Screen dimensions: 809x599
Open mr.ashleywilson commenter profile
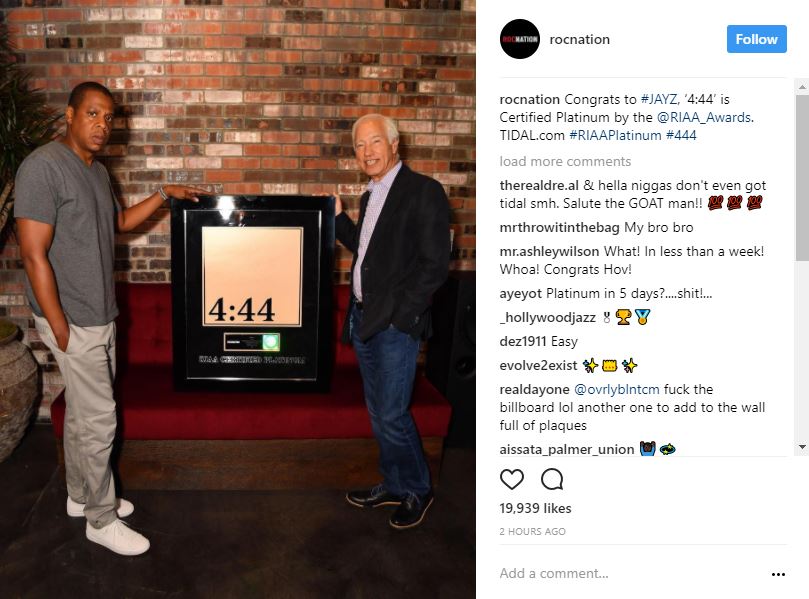549,251
